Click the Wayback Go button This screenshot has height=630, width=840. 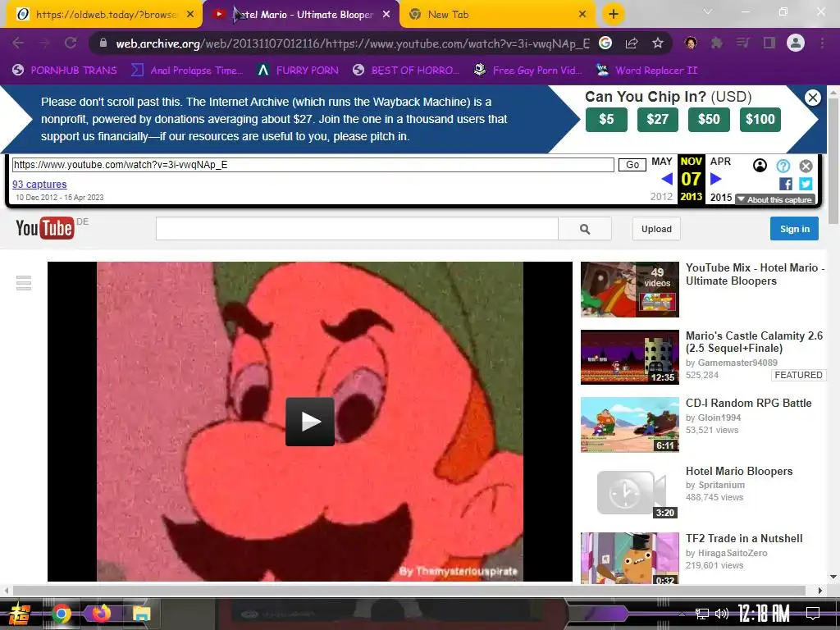tap(632, 164)
